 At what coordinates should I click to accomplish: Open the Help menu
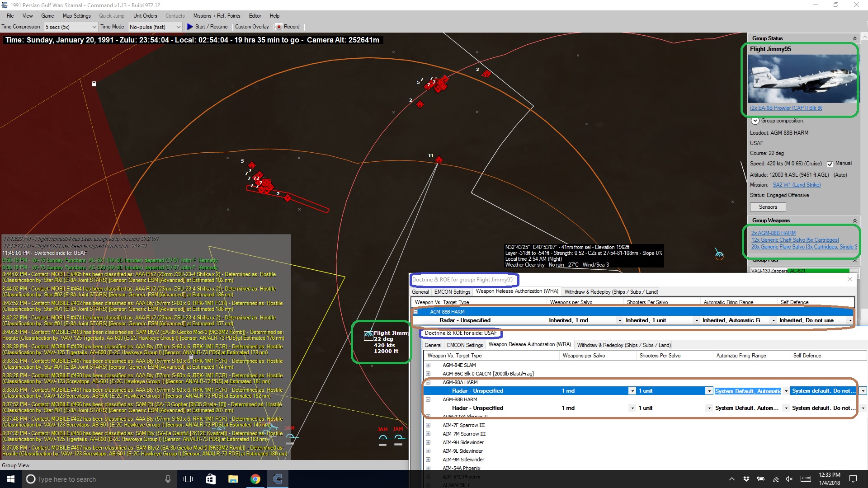pos(274,16)
